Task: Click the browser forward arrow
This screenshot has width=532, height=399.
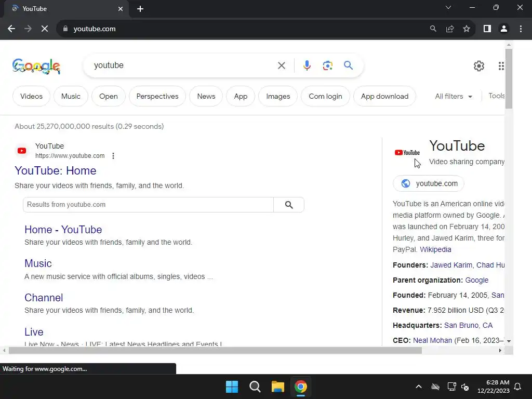Action: click(x=28, y=29)
